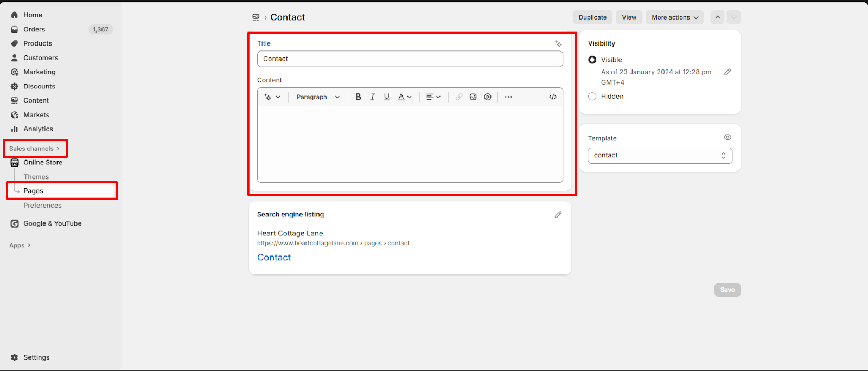Toggle italic text in editor toolbar
Screen dimensions: 868x371
pyautogui.click(x=372, y=97)
